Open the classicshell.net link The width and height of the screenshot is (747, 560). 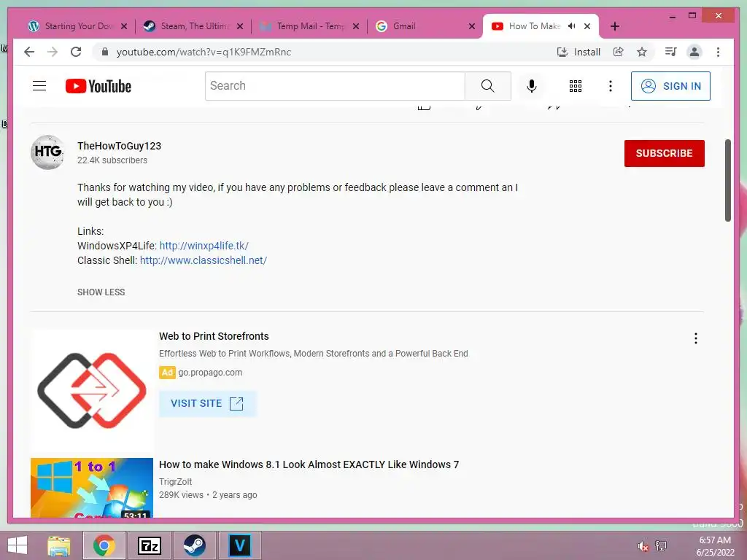tap(204, 260)
